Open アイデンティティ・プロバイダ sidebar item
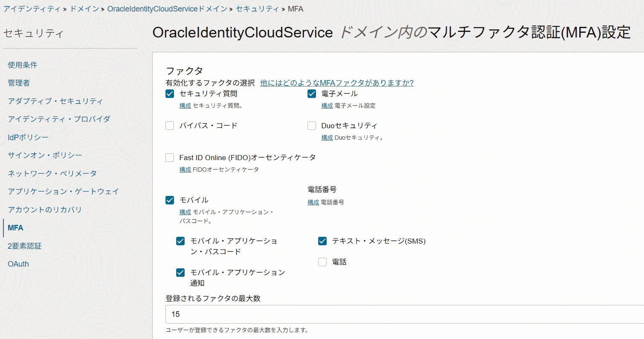 coord(59,119)
